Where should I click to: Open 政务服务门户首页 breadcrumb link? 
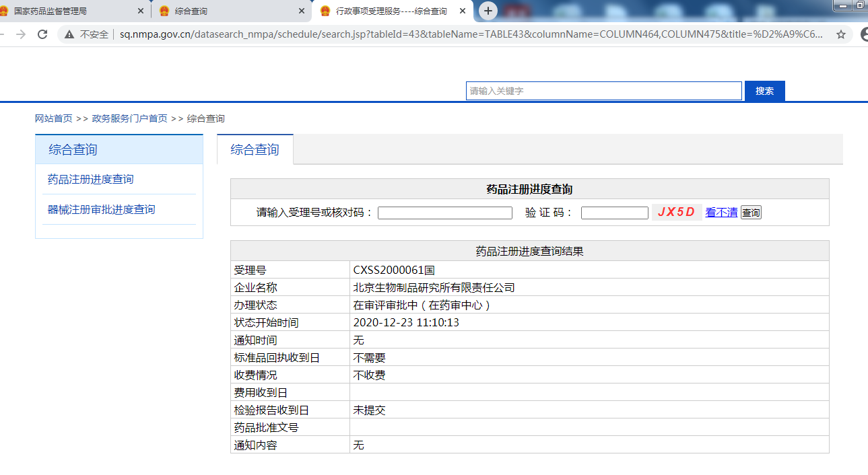click(130, 118)
